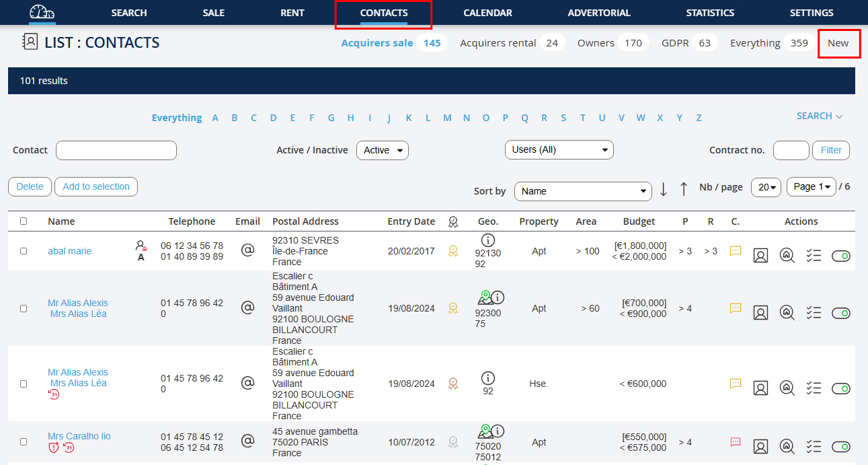Viewport: 868px width, 465px height.
Task: Click the Contact search input field
Action: (116, 150)
